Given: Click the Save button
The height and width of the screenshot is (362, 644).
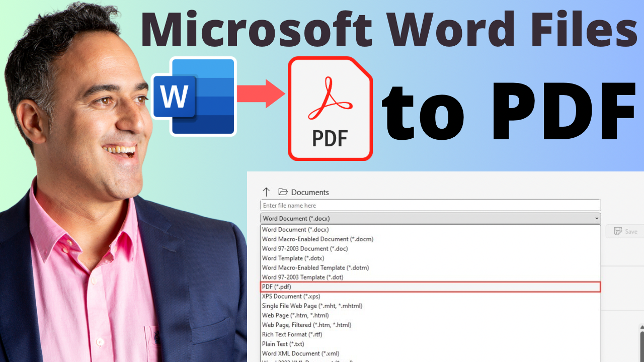Looking at the screenshot, I should click(x=625, y=231).
